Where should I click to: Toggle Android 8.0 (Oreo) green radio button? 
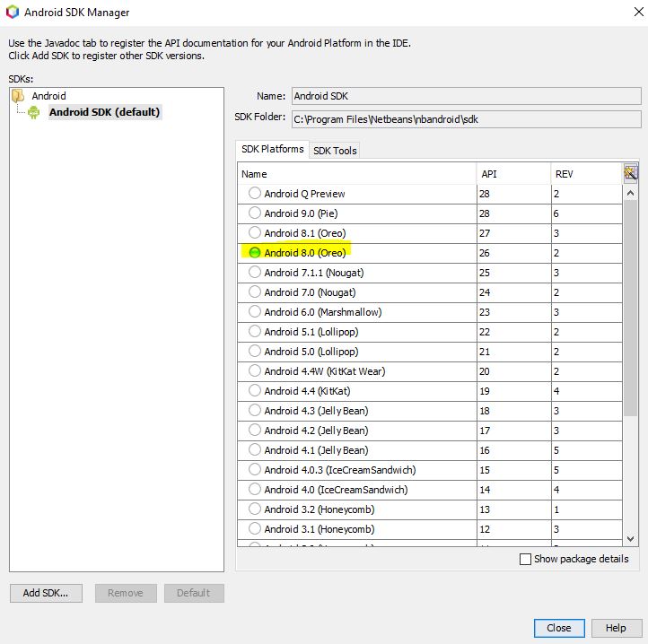(x=255, y=252)
